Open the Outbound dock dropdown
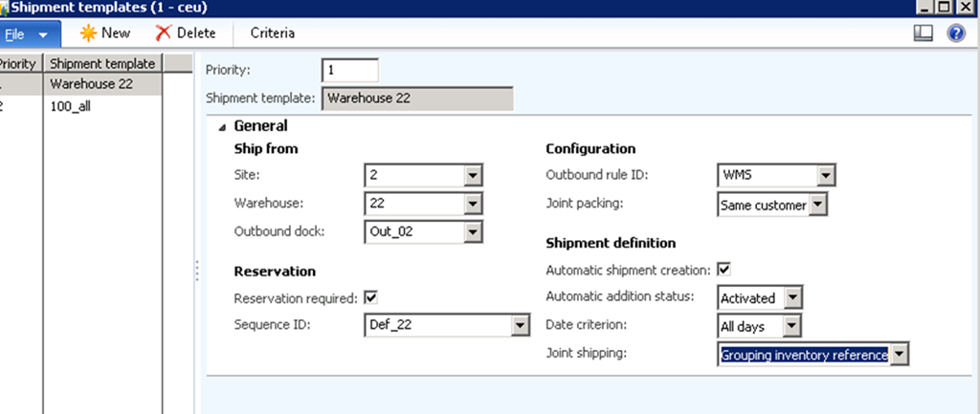980x414 pixels. click(472, 231)
